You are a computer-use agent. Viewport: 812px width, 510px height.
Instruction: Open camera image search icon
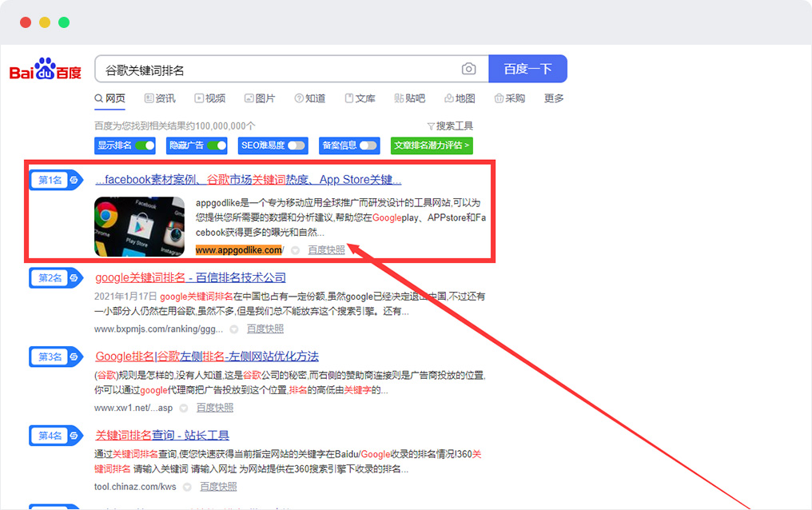click(468, 69)
